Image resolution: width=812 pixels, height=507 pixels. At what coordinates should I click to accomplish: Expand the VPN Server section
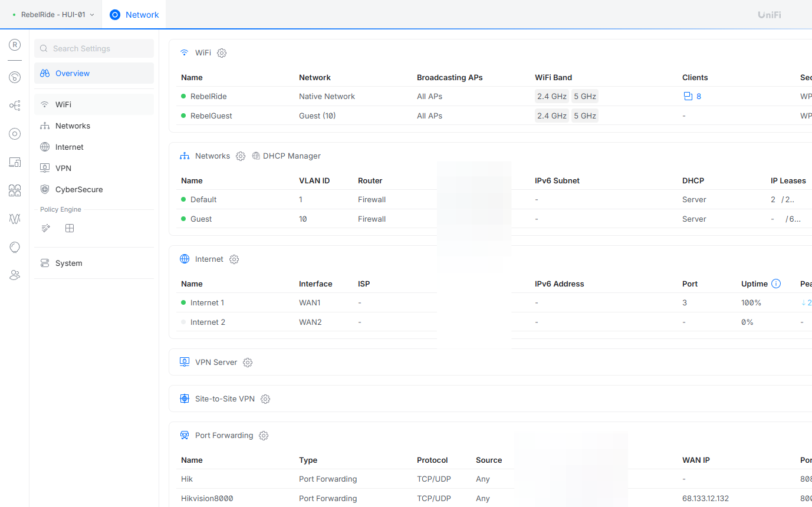[x=216, y=363]
